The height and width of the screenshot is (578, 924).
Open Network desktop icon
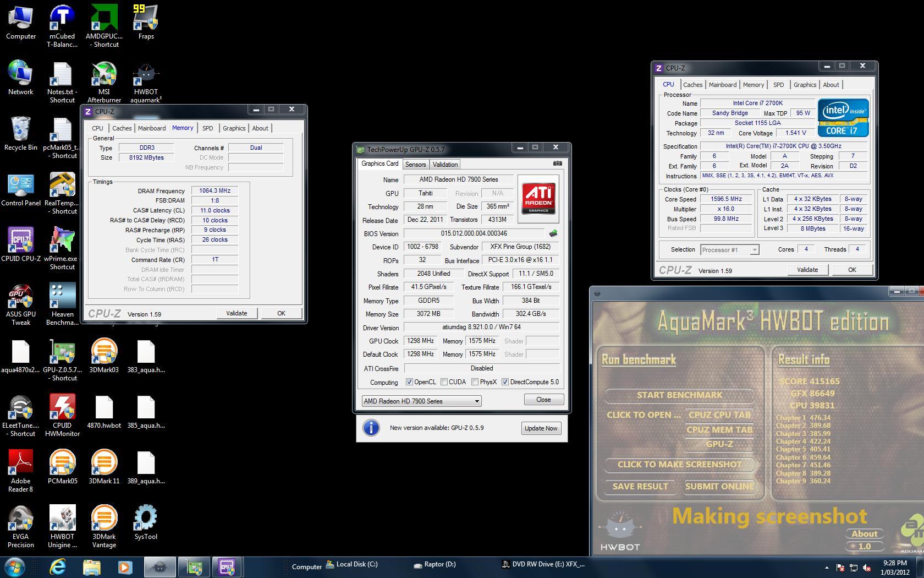[x=21, y=78]
